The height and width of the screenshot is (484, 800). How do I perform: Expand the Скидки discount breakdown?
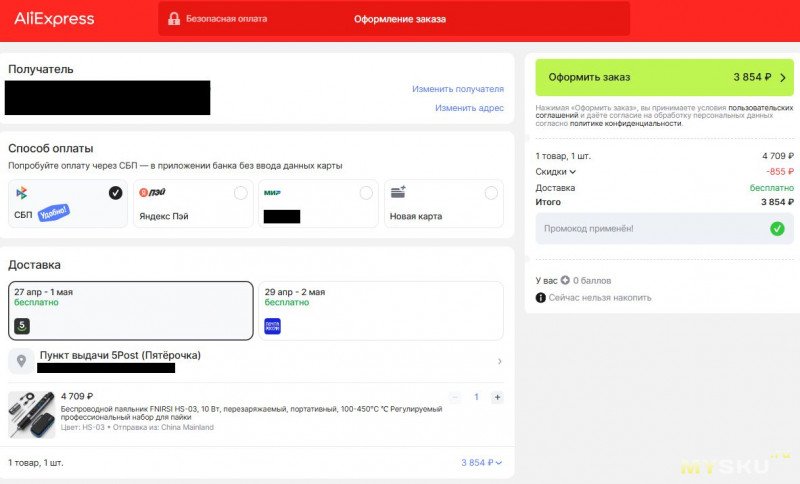pos(556,172)
